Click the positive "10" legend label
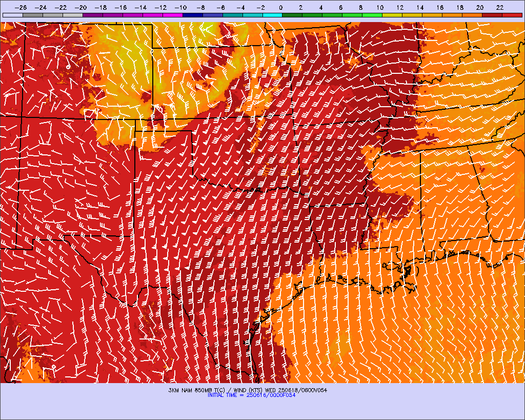Viewport: 525px width, 420px height. click(x=380, y=7)
